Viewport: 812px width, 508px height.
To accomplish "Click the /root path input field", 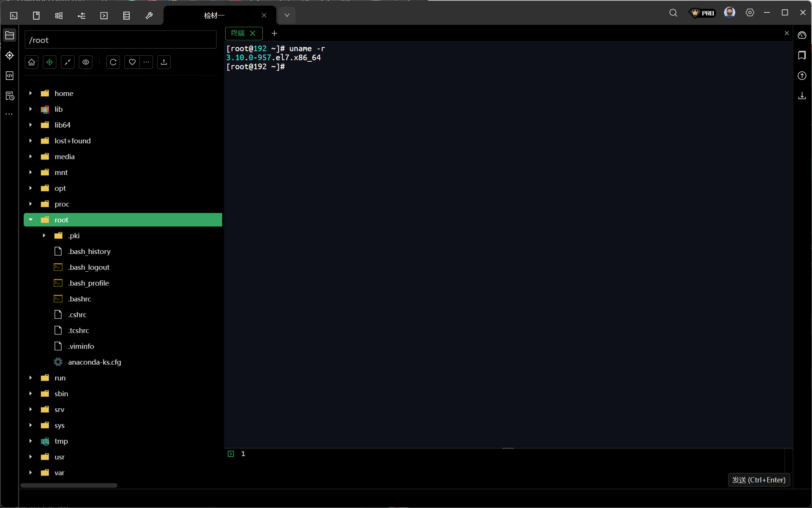I will 120,40.
